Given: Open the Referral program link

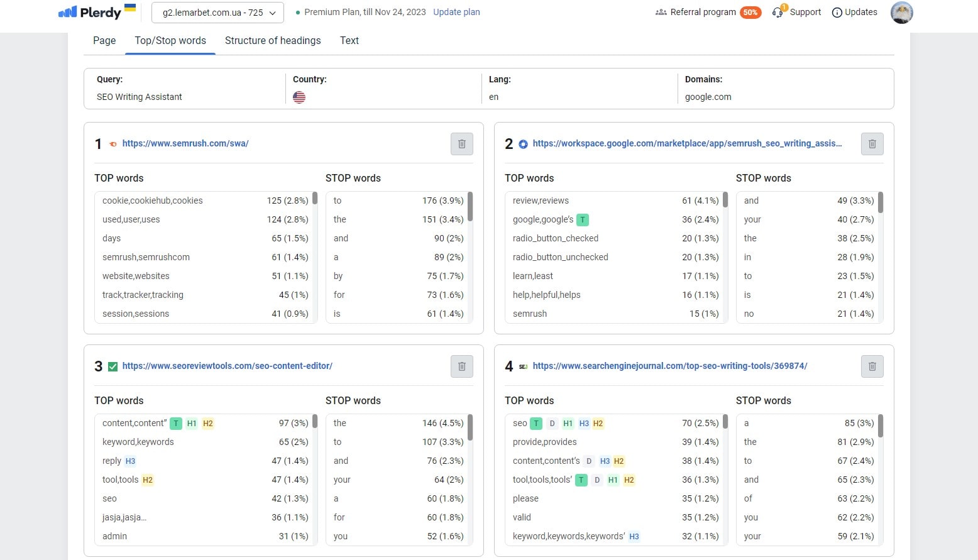Looking at the screenshot, I should pos(703,12).
